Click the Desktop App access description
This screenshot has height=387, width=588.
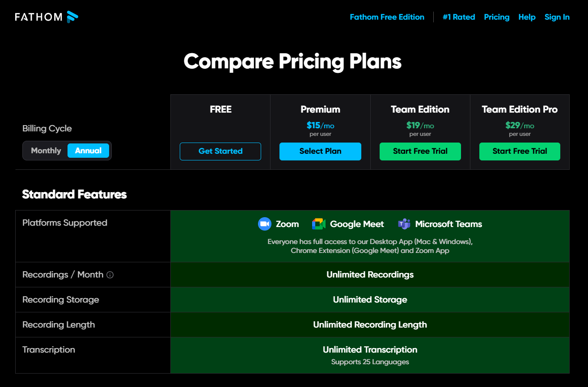[x=370, y=246]
